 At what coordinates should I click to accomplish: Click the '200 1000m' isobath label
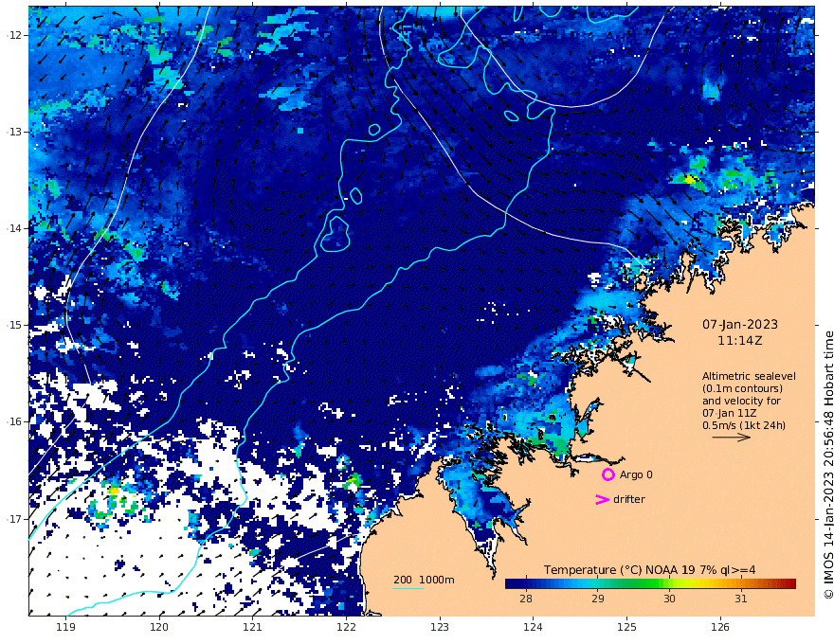click(424, 580)
